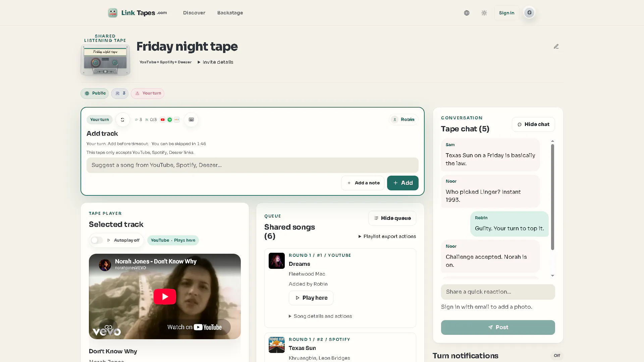Open the G user avatar
Viewport: 644px width, 362px height.
(529, 13)
